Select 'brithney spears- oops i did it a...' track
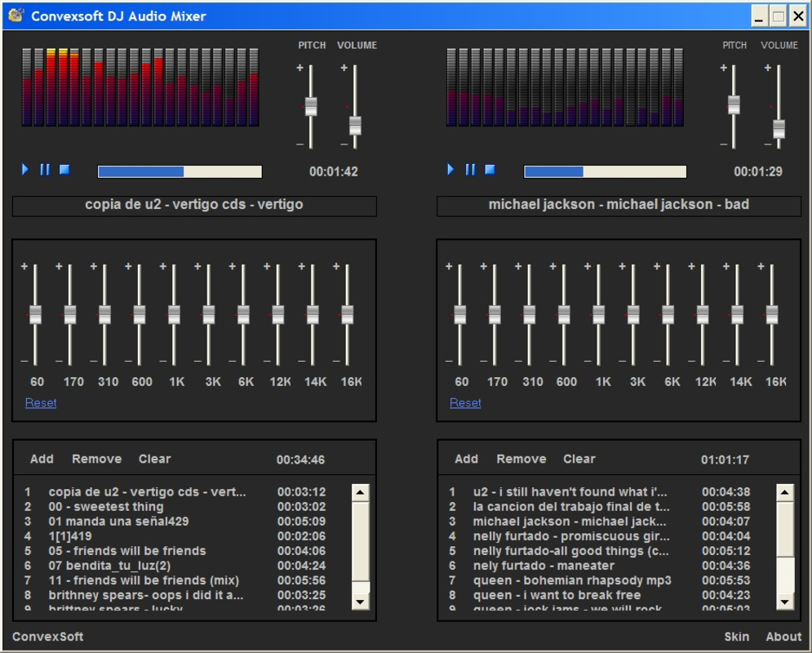The width and height of the screenshot is (812, 653). (174, 595)
